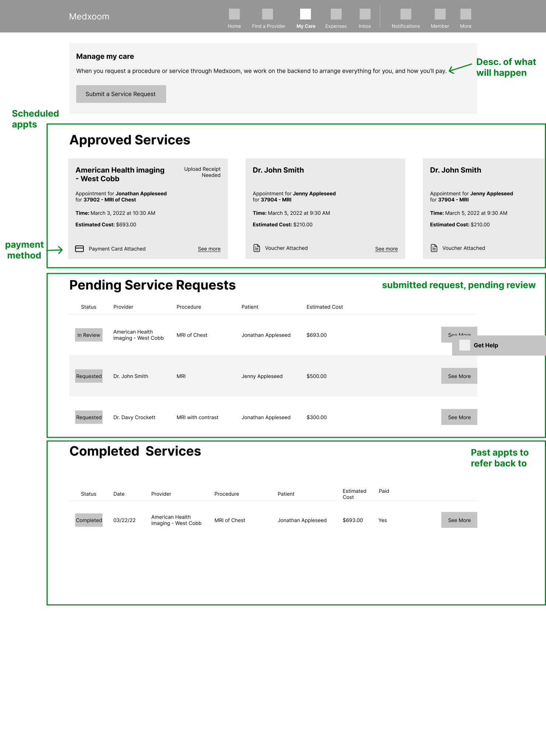This screenshot has height=756, width=546.
Task: Click the 03/22/22 date cell
Action: (x=124, y=520)
